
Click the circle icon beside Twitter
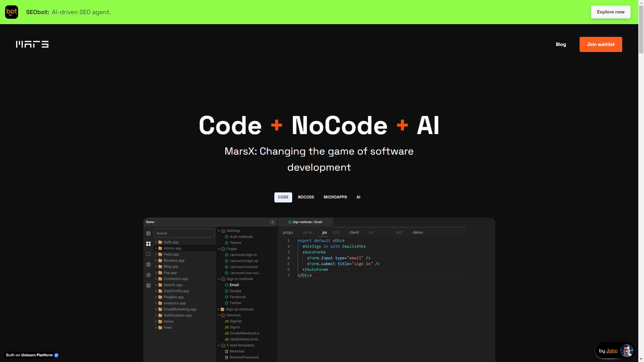226,303
